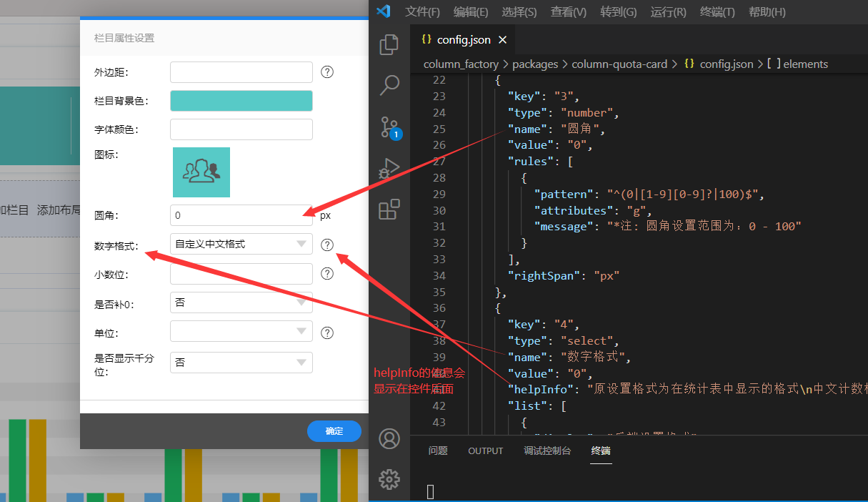
Task: Click the 确定 button
Action: [x=334, y=431]
